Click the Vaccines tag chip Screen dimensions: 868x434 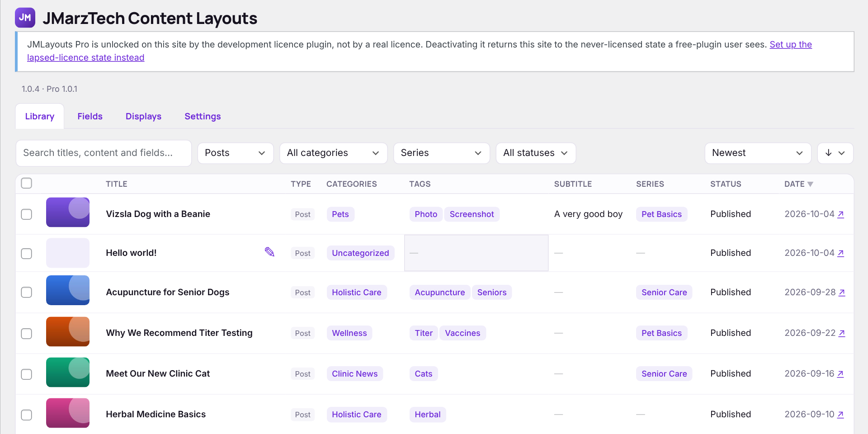click(462, 333)
